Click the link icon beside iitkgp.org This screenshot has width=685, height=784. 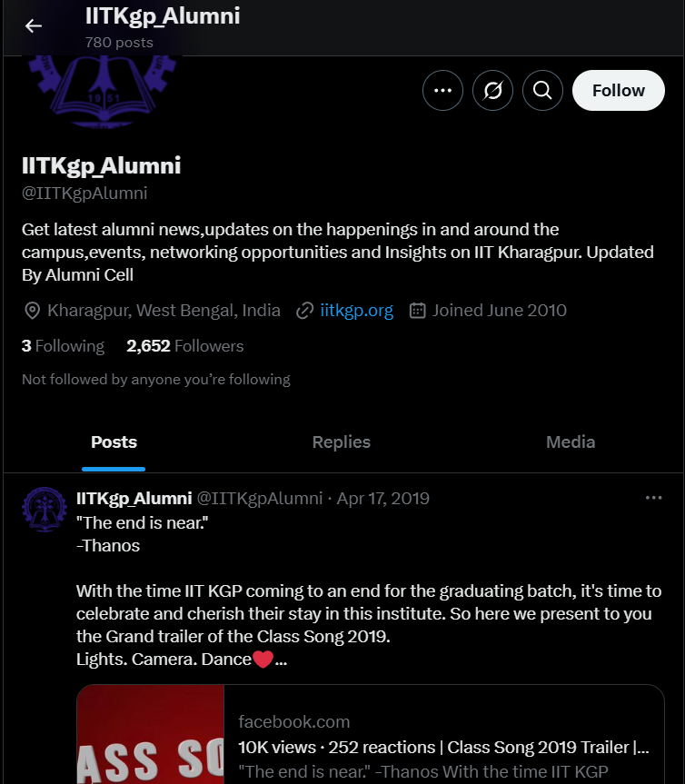[x=304, y=311]
